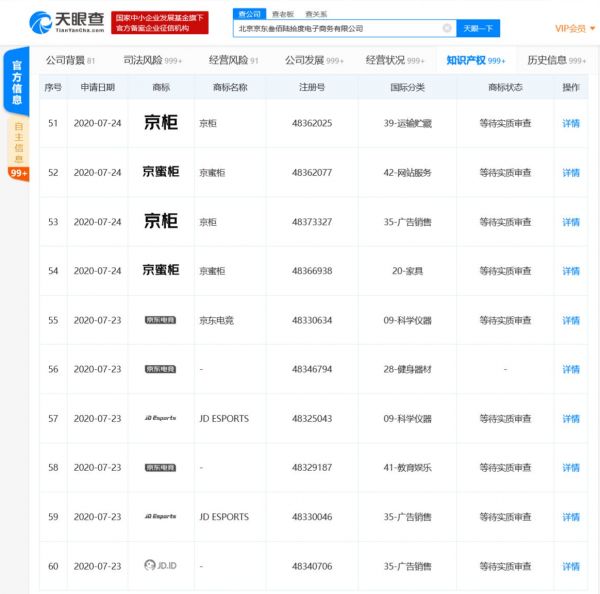Viewport: 600px width, 594px height.
Task: Click the JD.ID trademark logo in row 60
Action: tap(161, 566)
